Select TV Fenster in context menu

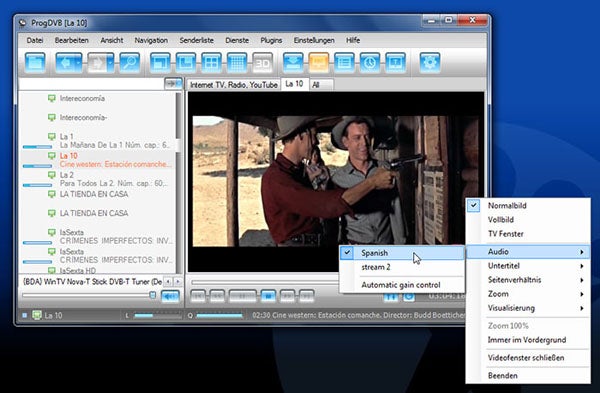click(x=528, y=234)
